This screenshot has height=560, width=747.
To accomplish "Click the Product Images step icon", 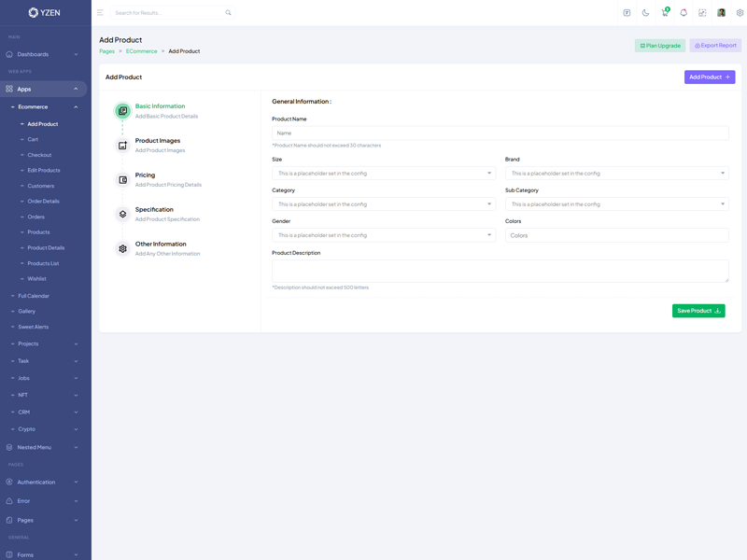I will (x=122, y=146).
